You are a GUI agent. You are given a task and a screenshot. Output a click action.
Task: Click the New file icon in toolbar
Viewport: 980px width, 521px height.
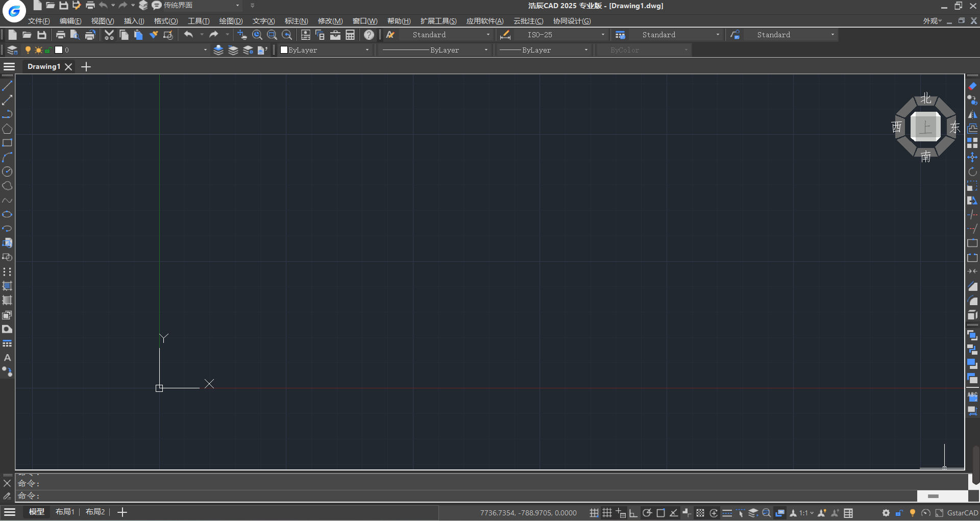[12, 35]
